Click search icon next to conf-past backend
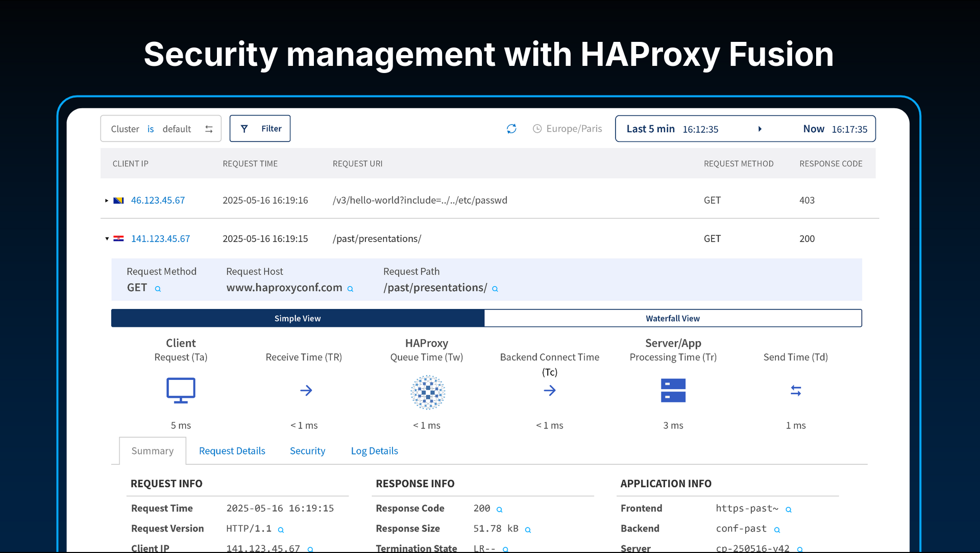 (x=777, y=530)
